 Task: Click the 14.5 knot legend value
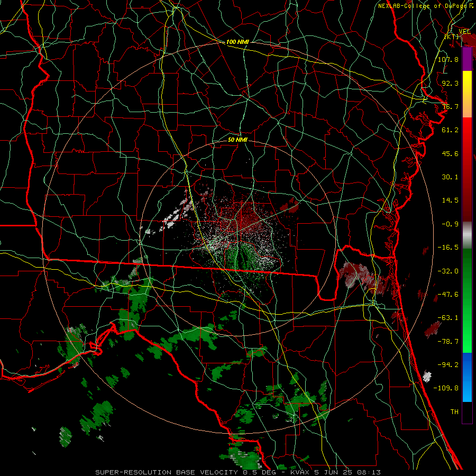pyautogui.click(x=450, y=200)
